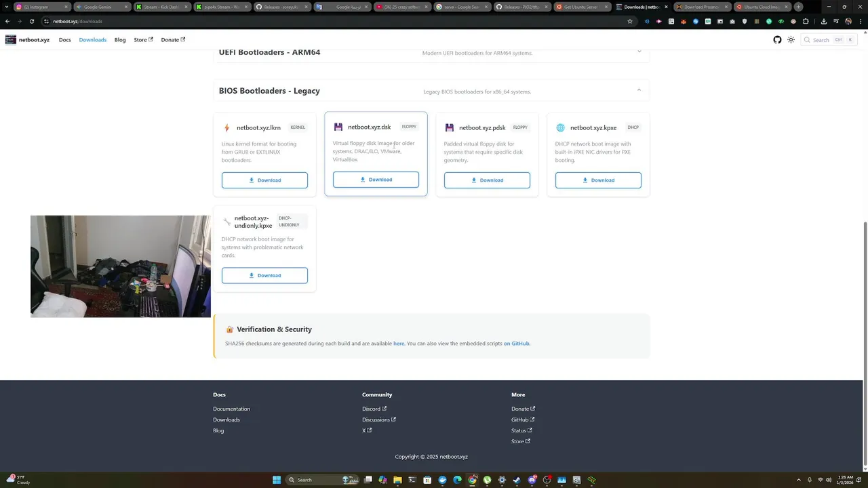Open the SHA256 checksums 'here' link
868x488 pixels.
point(399,344)
